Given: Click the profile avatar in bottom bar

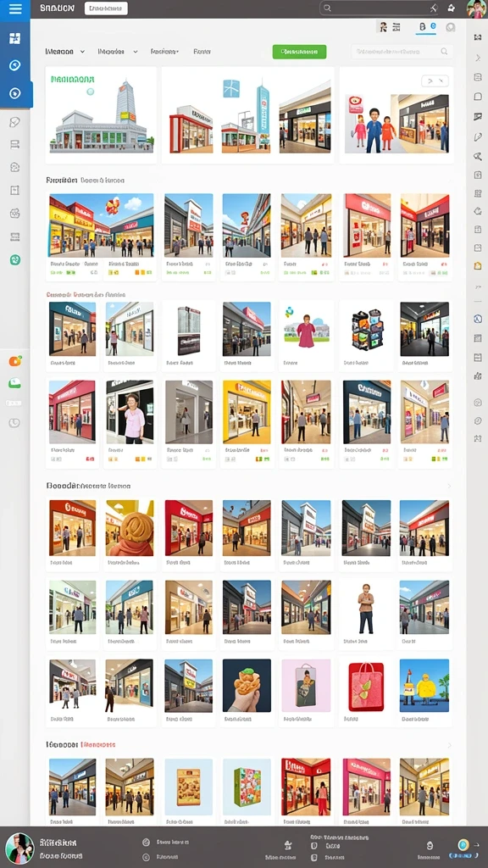Looking at the screenshot, I should pyautogui.click(x=20, y=849).
